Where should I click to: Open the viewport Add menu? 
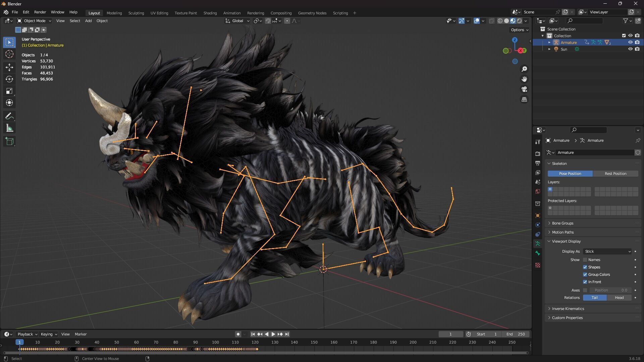coord(88,21)
